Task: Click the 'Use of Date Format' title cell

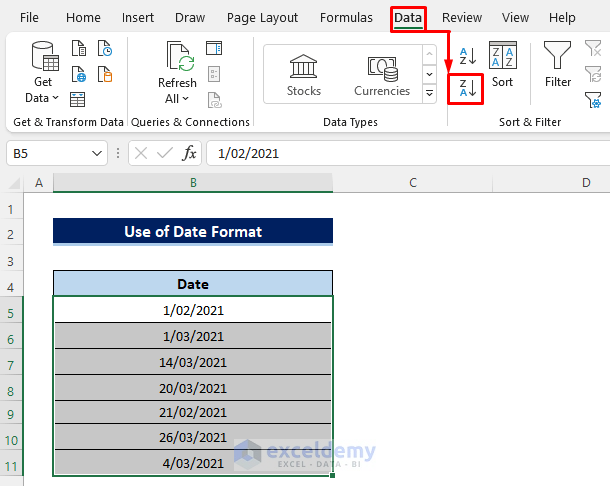Action: (193, 232)
